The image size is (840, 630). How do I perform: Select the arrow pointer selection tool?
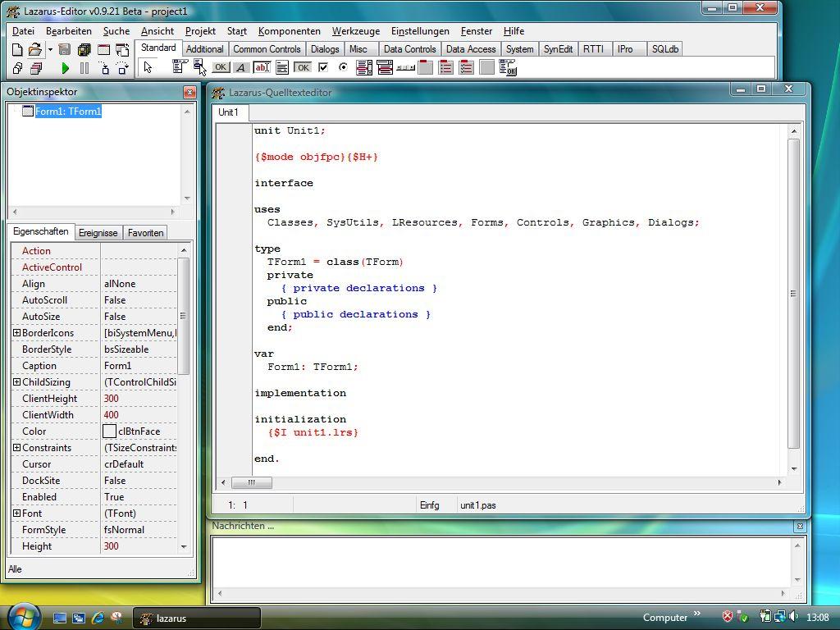coord(148,67)
